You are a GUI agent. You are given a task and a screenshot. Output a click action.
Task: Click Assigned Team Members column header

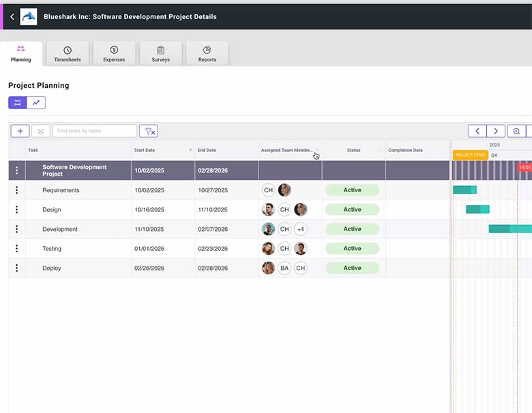[x=287, y=150]
